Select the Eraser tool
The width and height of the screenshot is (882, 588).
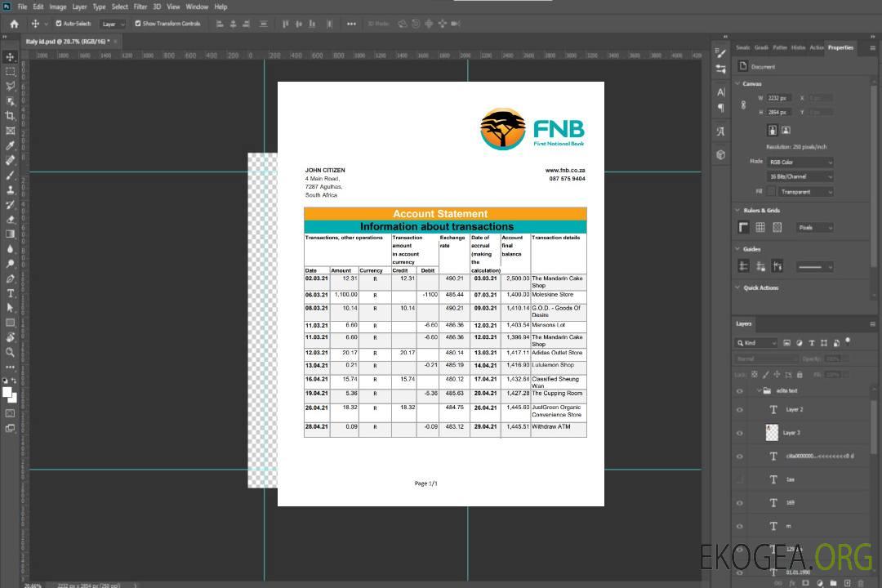[10, 220]
